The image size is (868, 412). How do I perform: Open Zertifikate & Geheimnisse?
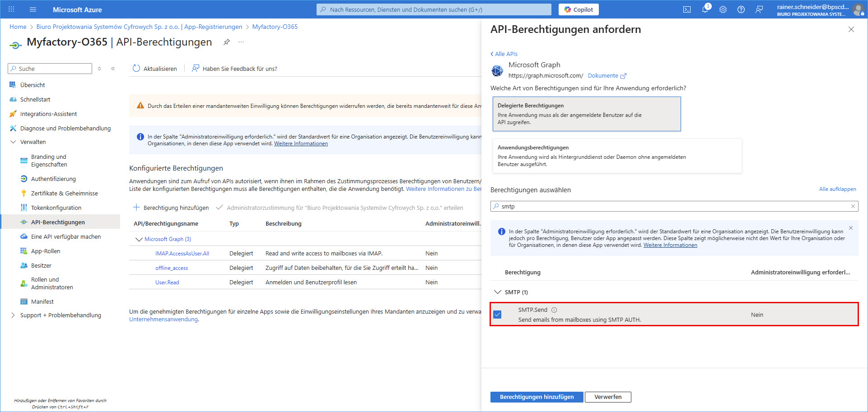pyautogui.click(x=64, y=193)
